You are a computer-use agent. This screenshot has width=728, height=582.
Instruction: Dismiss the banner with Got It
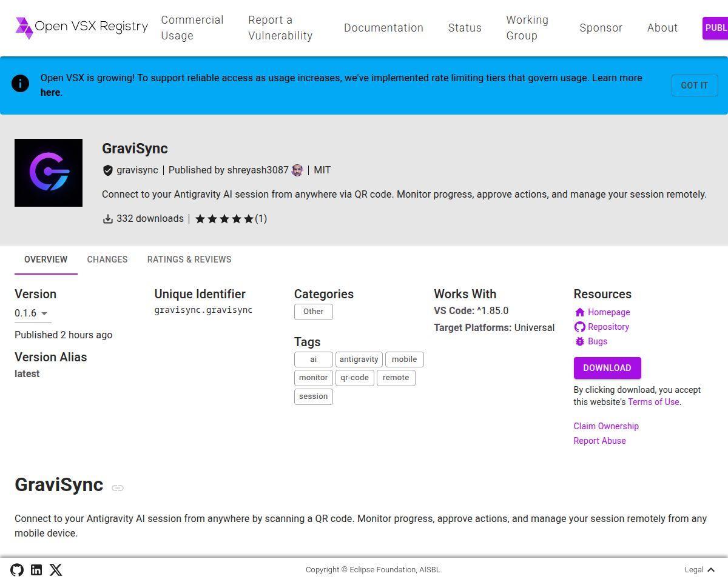(x=695, y=85)
